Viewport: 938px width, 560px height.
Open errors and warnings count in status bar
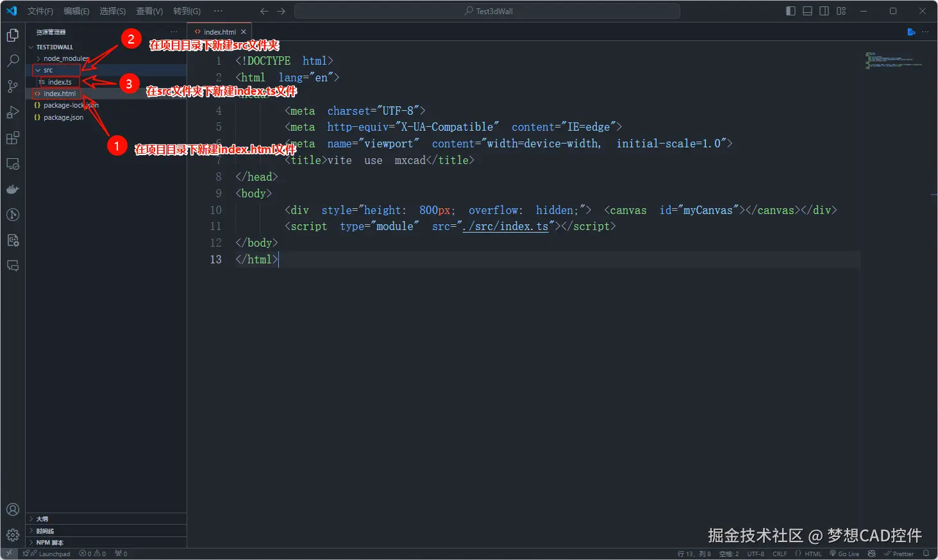92,554
